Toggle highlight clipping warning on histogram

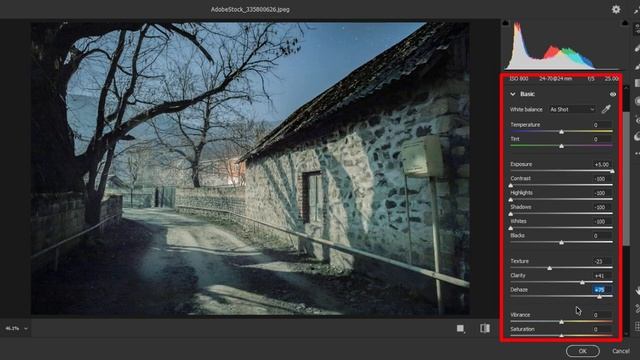point(624,23)
